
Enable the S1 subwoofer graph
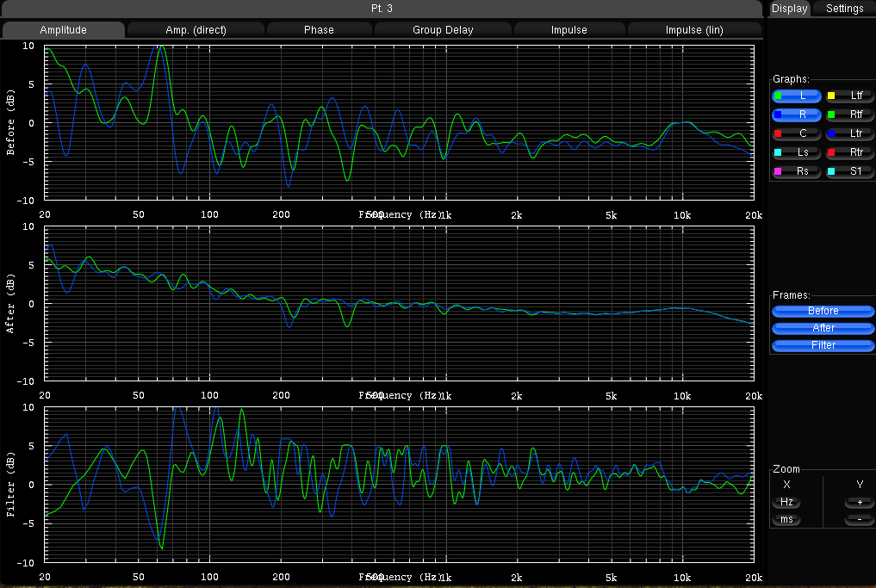[849, 171]
